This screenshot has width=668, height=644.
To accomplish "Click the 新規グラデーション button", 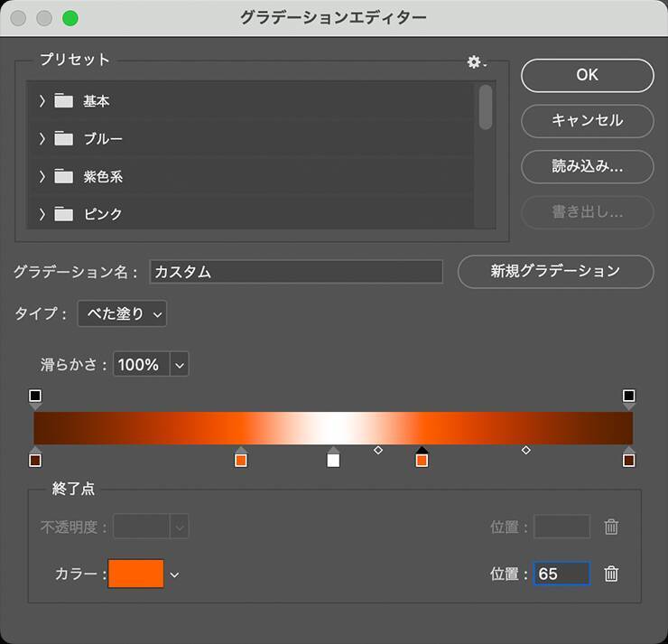I will [555, 271].
